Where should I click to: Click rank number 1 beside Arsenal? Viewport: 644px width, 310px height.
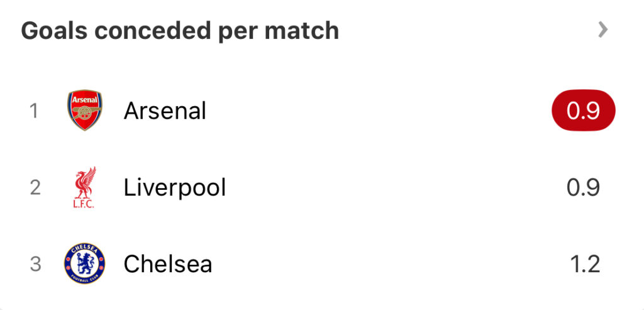click(34, 111)
